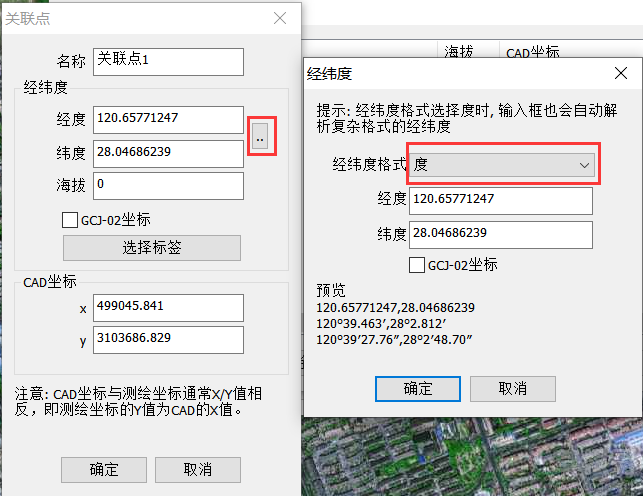This screenshot has height=496, width=643.
Task: Edit 经度 field in 经纬度 dialog
Action: click(501, 201)
